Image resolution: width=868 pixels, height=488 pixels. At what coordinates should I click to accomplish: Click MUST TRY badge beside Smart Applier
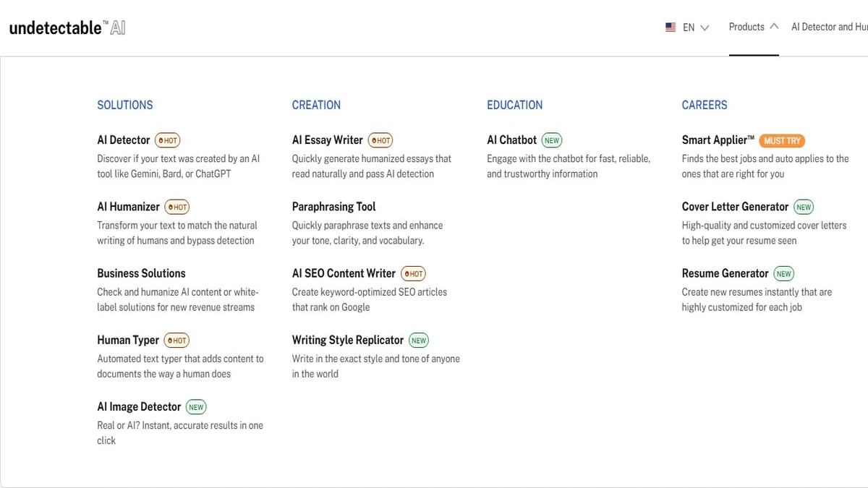point(782,141)
